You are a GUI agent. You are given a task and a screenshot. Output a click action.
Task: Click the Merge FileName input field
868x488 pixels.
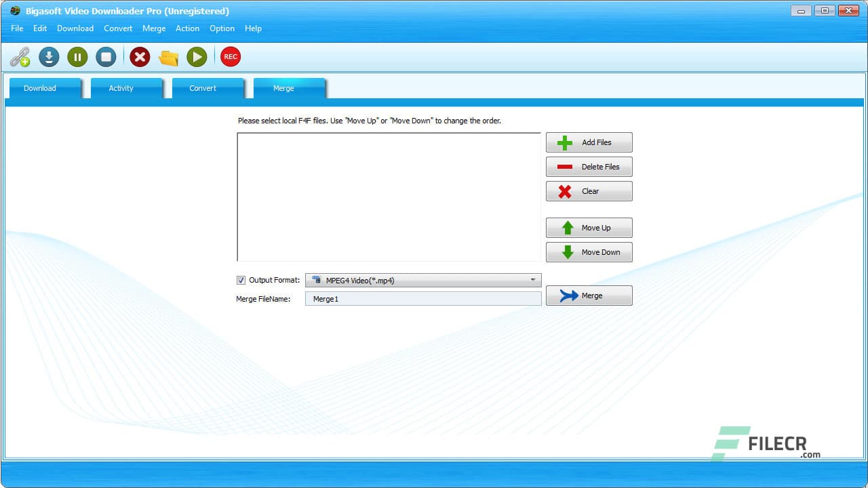click(422, 298)
